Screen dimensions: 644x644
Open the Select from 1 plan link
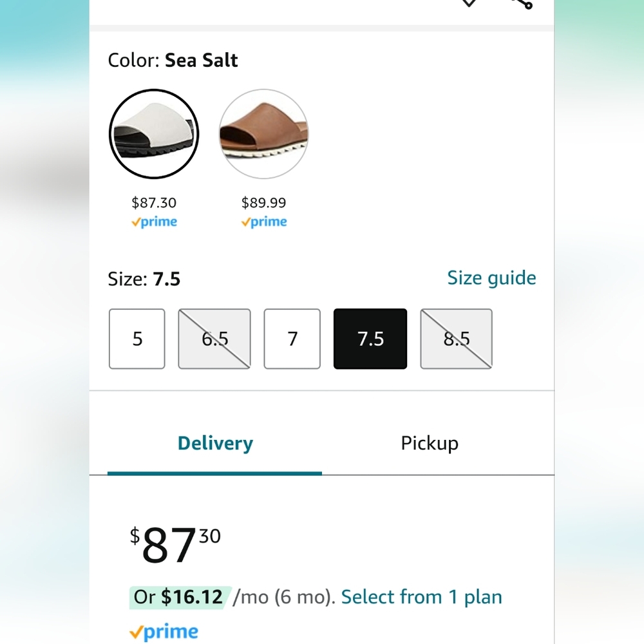(x=422, y=597)
